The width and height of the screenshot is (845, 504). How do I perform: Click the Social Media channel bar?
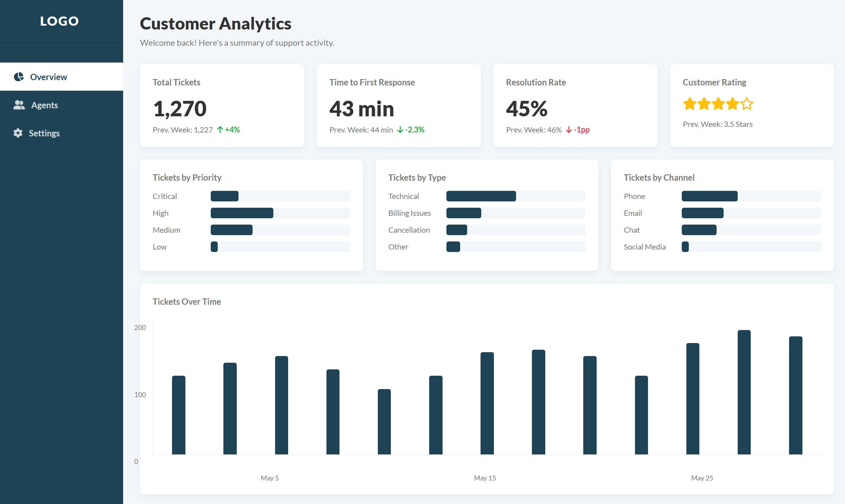coord(751,247)
